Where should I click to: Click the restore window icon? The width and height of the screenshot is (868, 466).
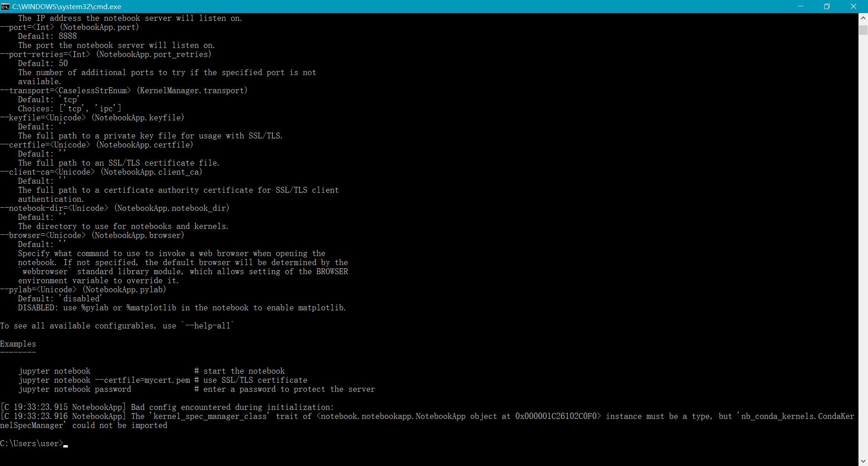[x=827, y=6]
